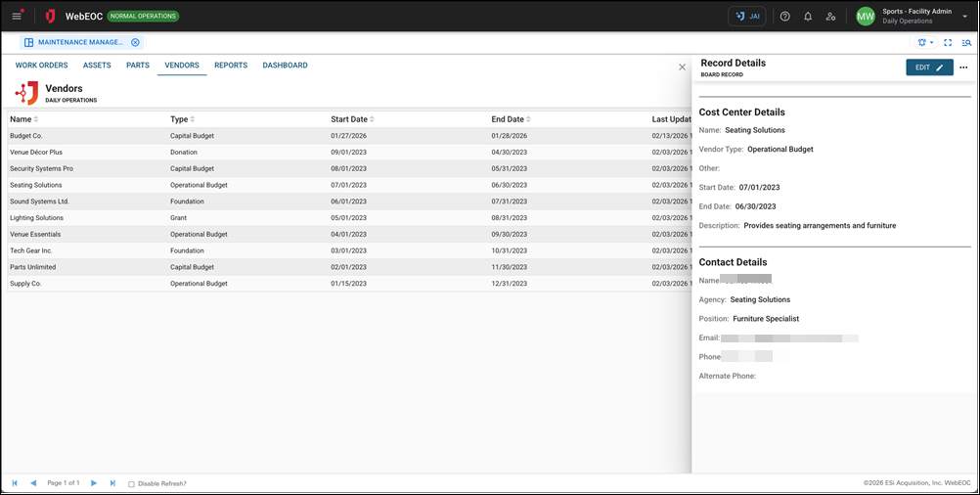Enable the Disable Refresh checkbox

[x=132, y=483]
